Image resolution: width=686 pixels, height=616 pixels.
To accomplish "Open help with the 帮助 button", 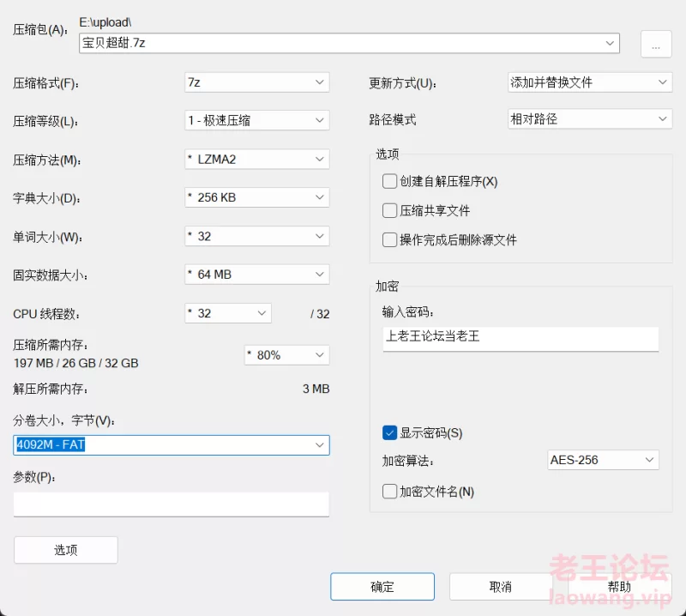I will pos(619,587).
